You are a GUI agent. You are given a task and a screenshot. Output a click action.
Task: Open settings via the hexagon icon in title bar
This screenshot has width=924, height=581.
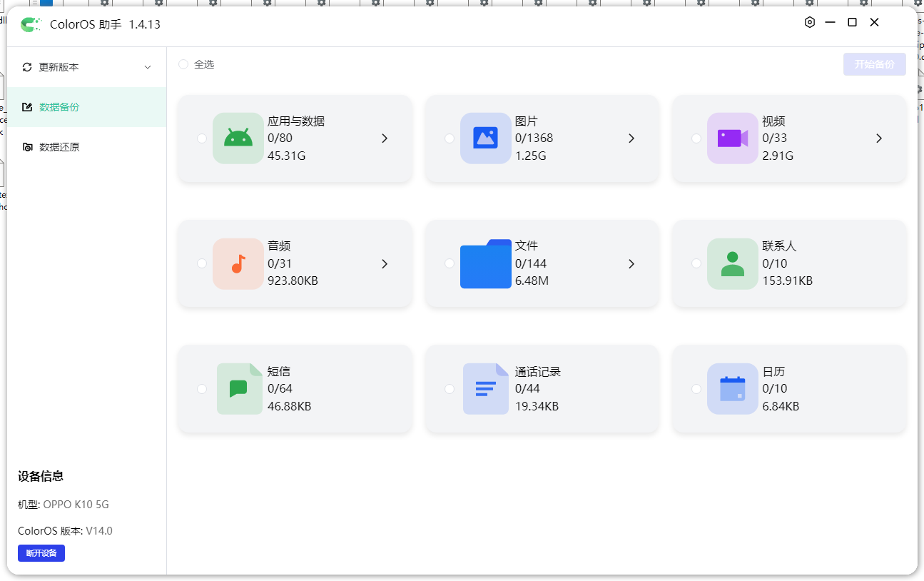click(x=809, y=22)
